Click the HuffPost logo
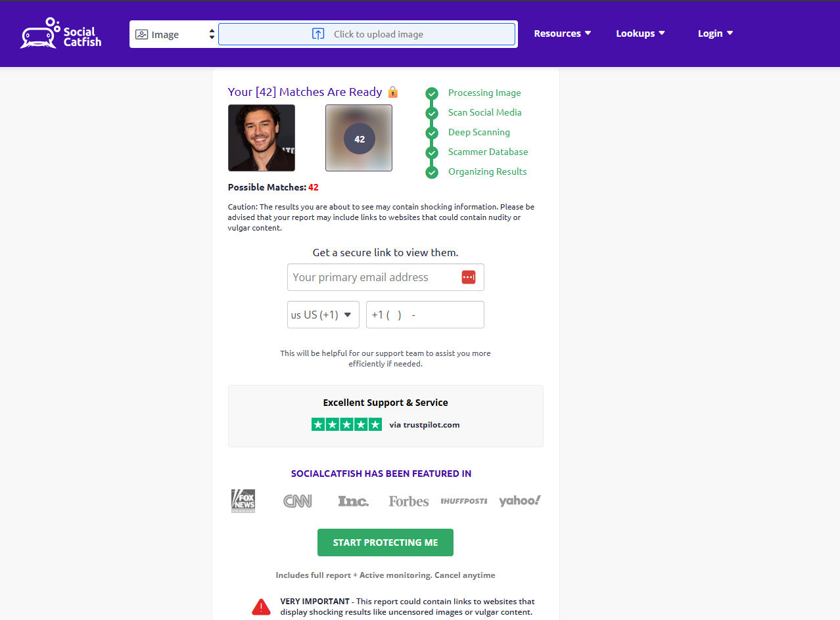This screenshot has height=620, width=840. point(464,501)
